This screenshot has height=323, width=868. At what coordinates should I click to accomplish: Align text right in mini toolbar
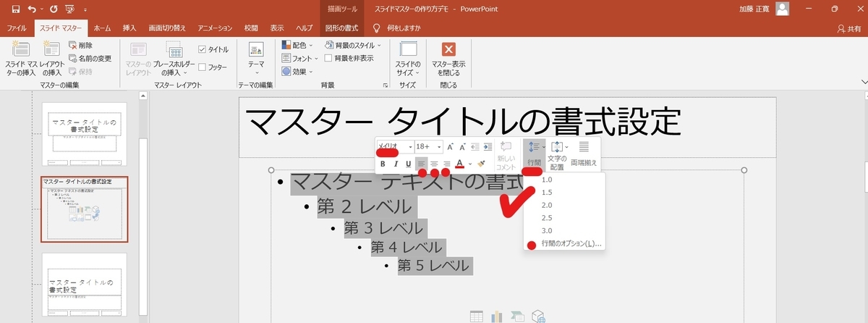click(446, 164)
